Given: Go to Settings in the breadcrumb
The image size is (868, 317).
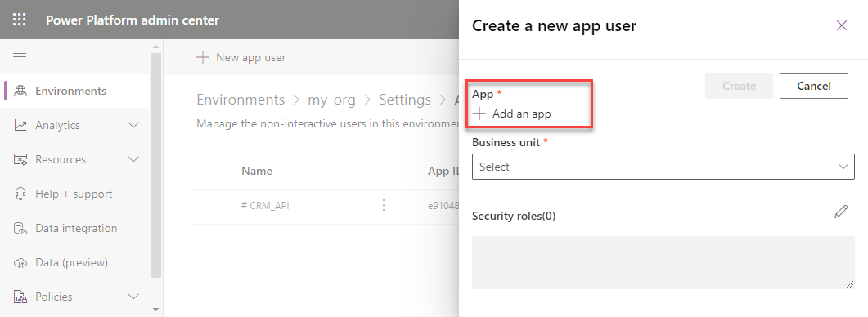Looking at the screenshot, I should (405, 100).
